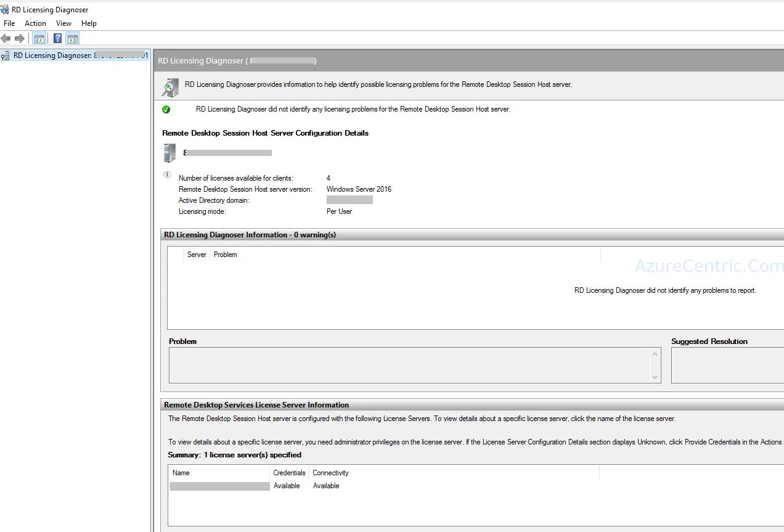Open the blue Help question mark icon

pos(57,38)
